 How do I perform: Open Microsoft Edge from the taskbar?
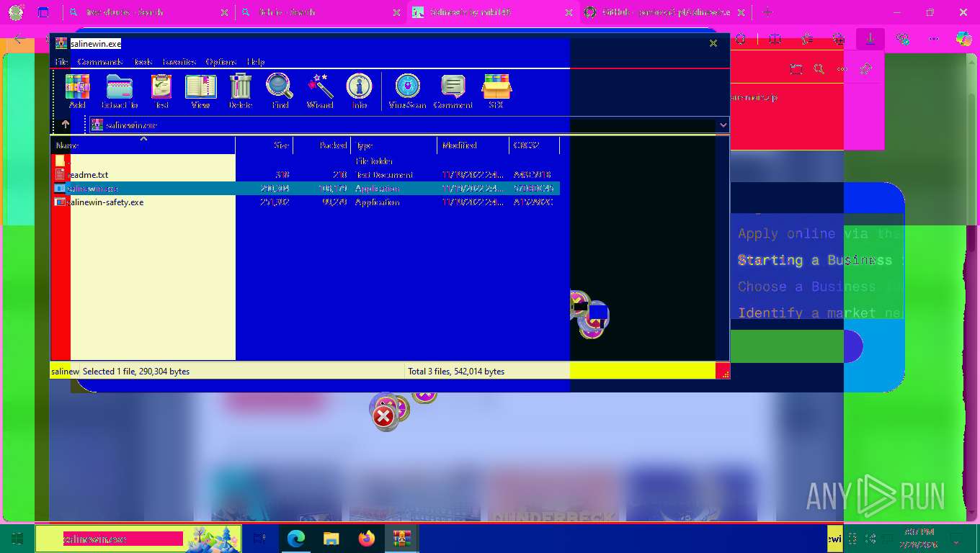(295, 539)
